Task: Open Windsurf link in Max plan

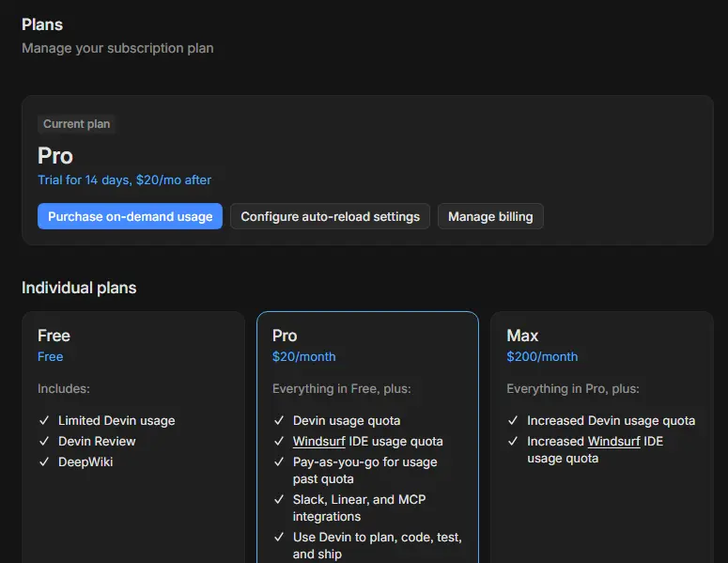Action: [x=613, y=442]
